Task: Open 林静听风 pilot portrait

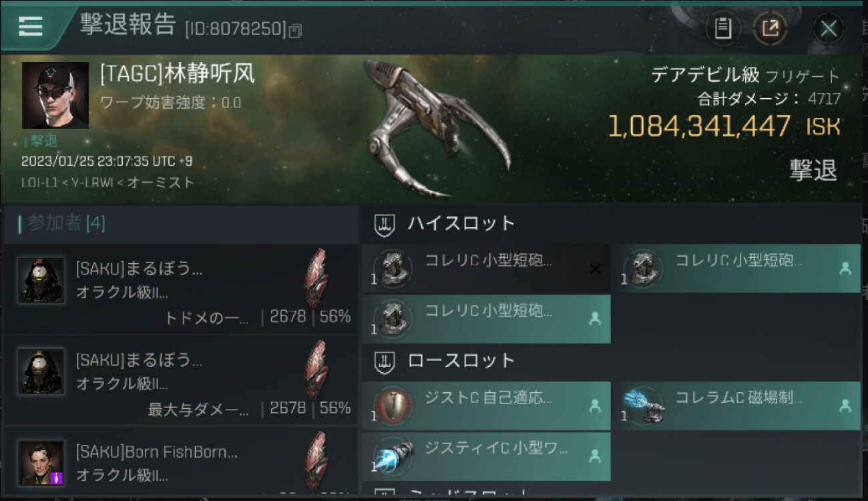Action: tap(55, 96)
